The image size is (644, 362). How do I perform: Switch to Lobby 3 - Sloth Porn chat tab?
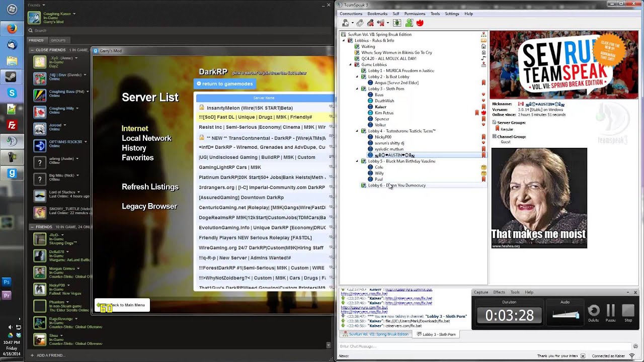[436, 334]
